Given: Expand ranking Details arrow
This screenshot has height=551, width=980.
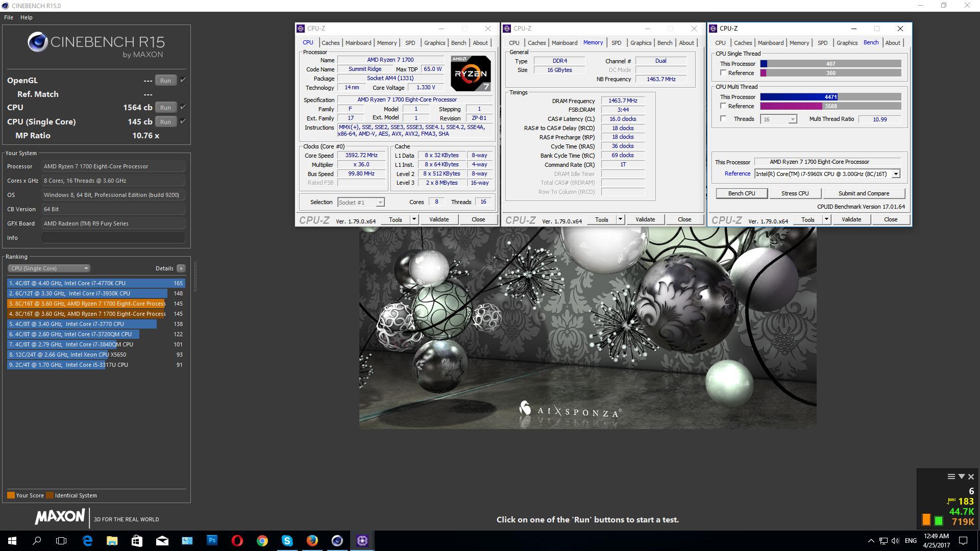Looking at the screenshot, I should tap(181, 268).
